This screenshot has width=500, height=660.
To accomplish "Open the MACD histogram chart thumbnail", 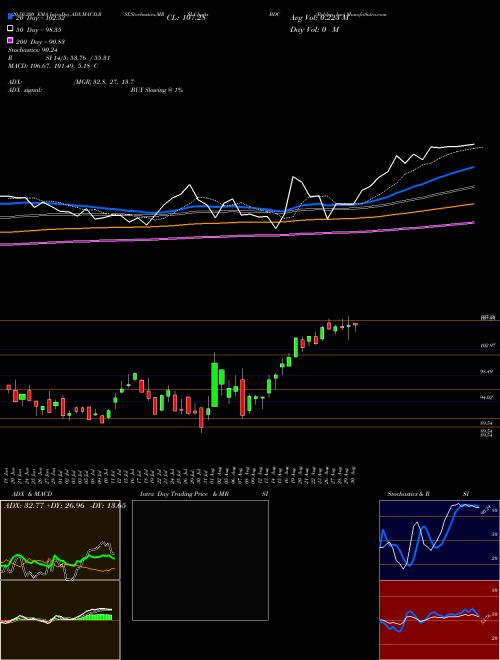I will tap(60, 620).
